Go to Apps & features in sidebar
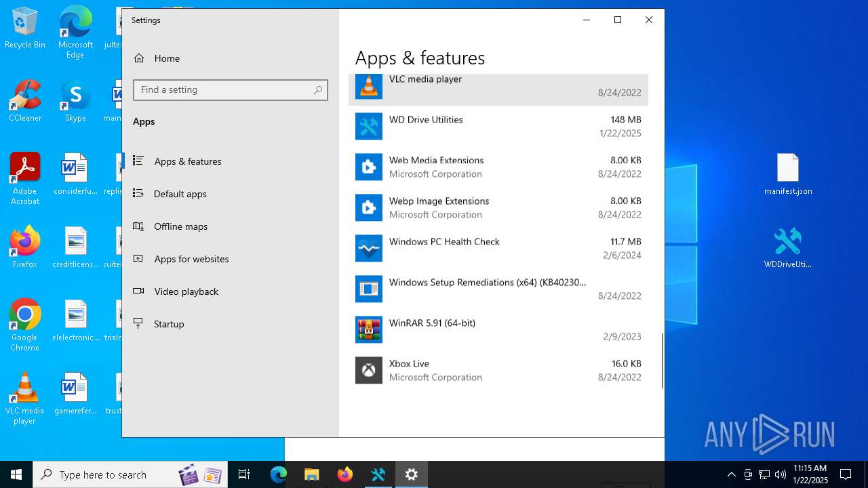Image resolution: width=868 pixels, height=488 pixels. point(231,161)
